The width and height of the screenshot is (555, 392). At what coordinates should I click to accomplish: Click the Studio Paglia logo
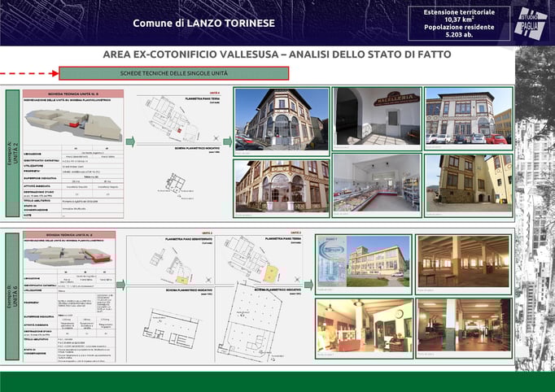click(530, 23)
